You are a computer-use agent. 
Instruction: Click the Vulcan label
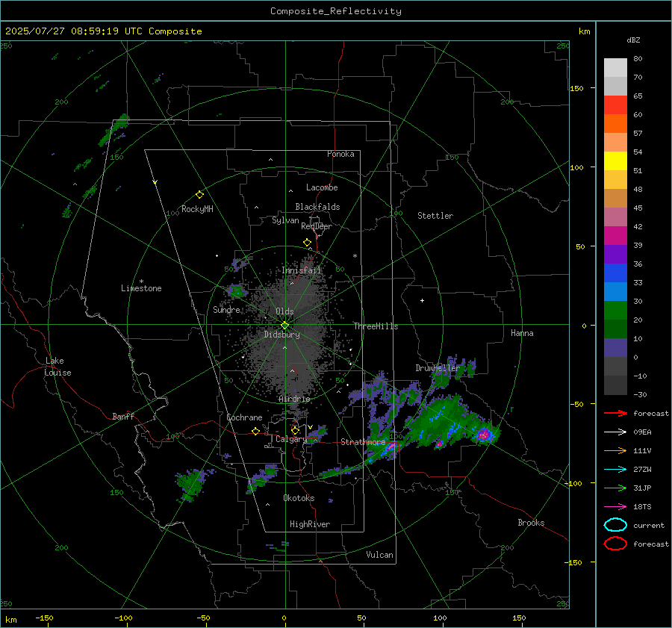click(379, 555)
